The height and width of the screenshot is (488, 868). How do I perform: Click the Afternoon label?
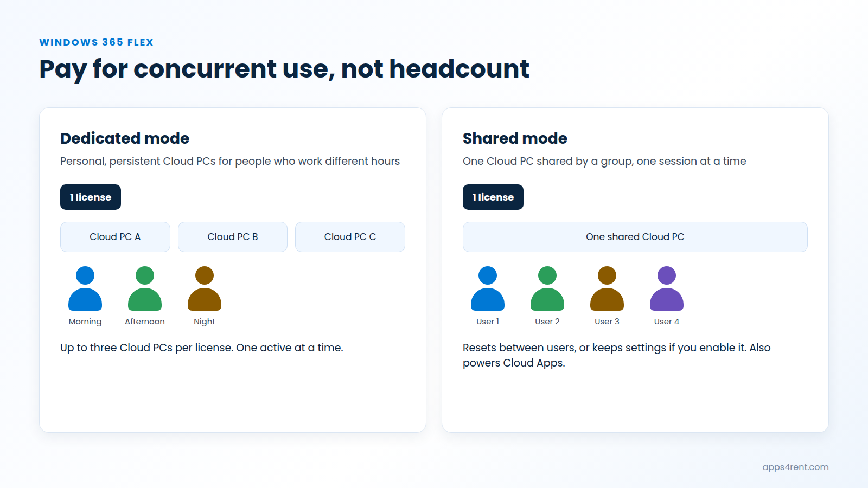(x=145, y=322)
